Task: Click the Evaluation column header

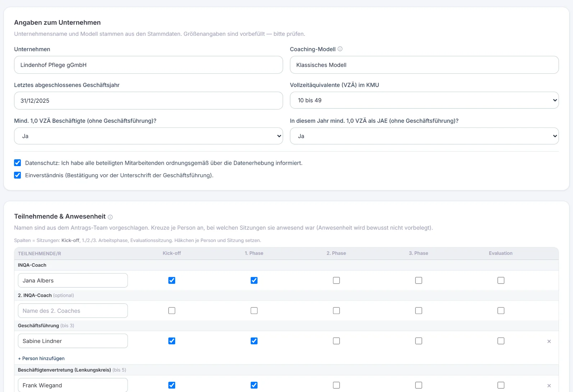Action: (501, 253)
